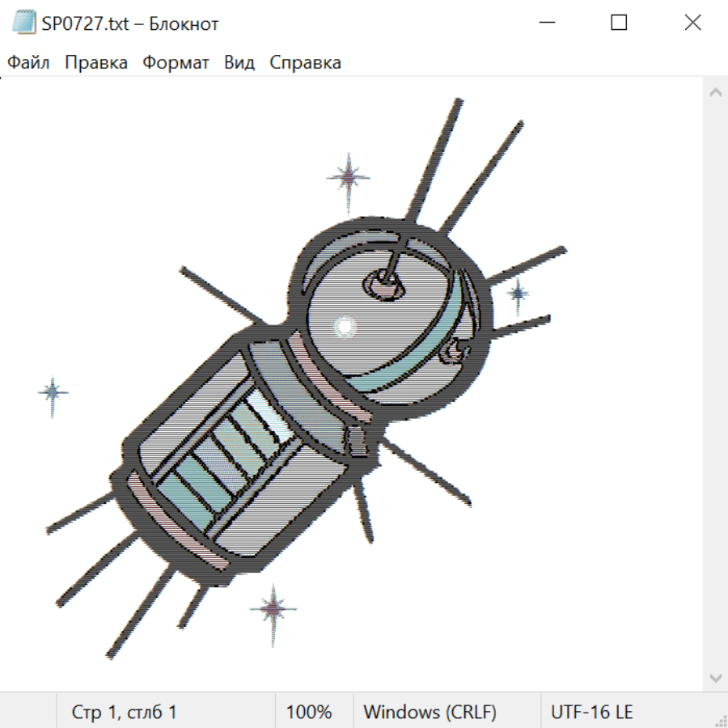The height and width of the screenshot is (728, 728).
Task: Click the scroll down arrow
Action: (715, 677)
